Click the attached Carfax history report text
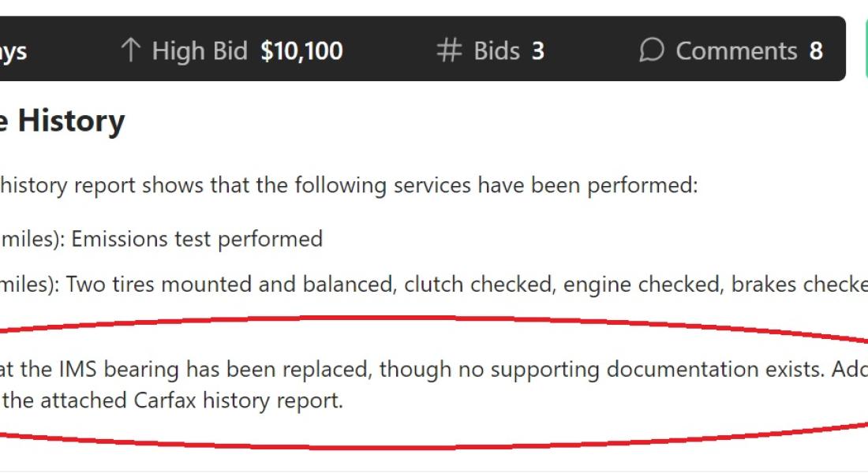868x473 pixels. [x=192, y=400]
